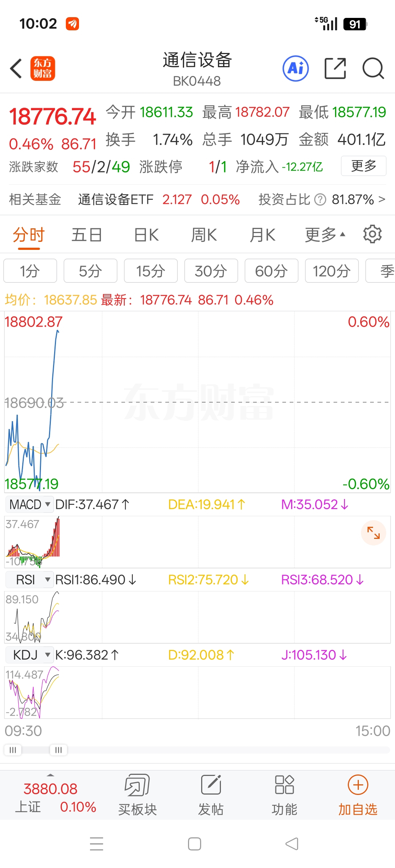This screenshot has width=395, height=868.
Task: Open the AI assistant icon
Action: pos(296,68)
